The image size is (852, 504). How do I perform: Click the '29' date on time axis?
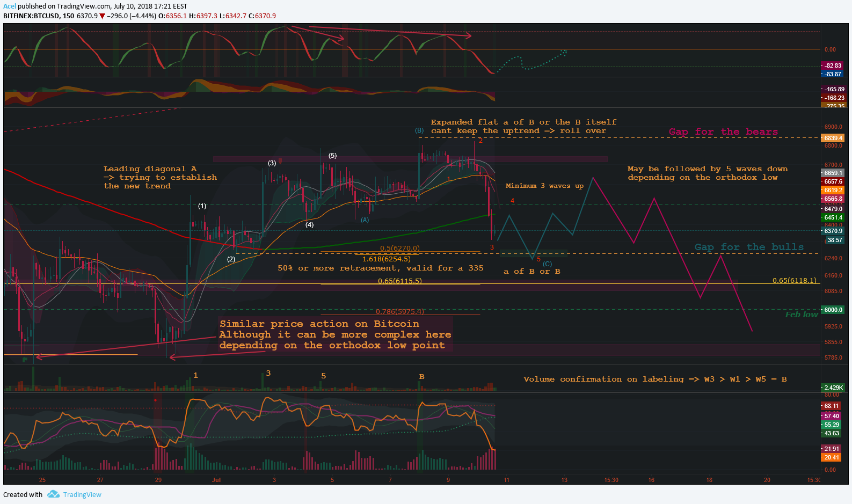tap(158, 480)
